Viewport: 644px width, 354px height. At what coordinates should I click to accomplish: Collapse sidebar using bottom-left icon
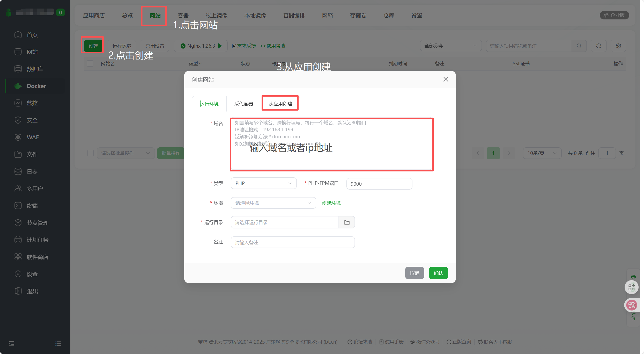point(12,344)
